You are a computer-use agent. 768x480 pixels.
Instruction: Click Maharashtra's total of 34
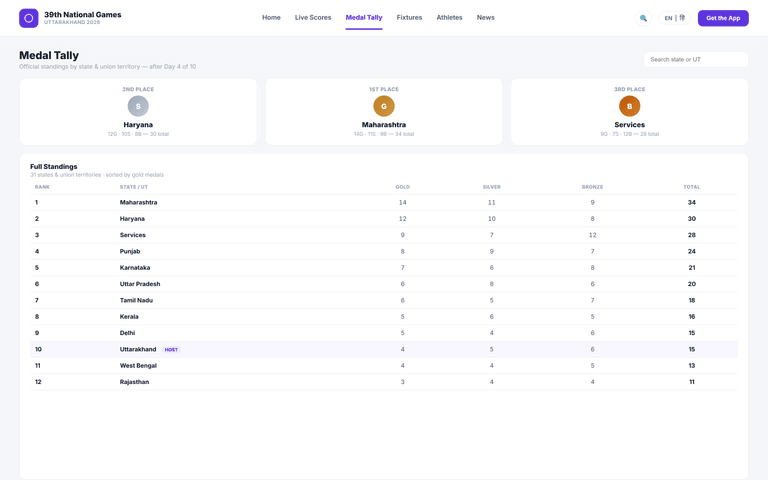point(692,202)
